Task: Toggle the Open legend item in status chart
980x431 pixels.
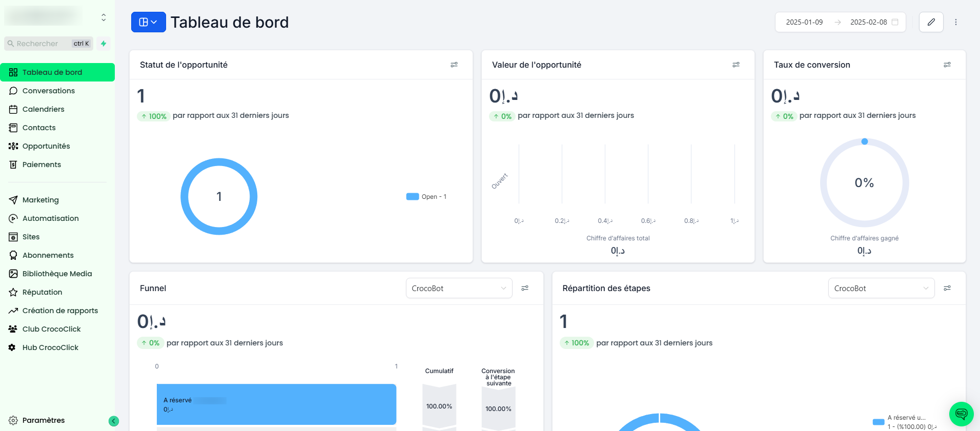Action: point(426,197)
